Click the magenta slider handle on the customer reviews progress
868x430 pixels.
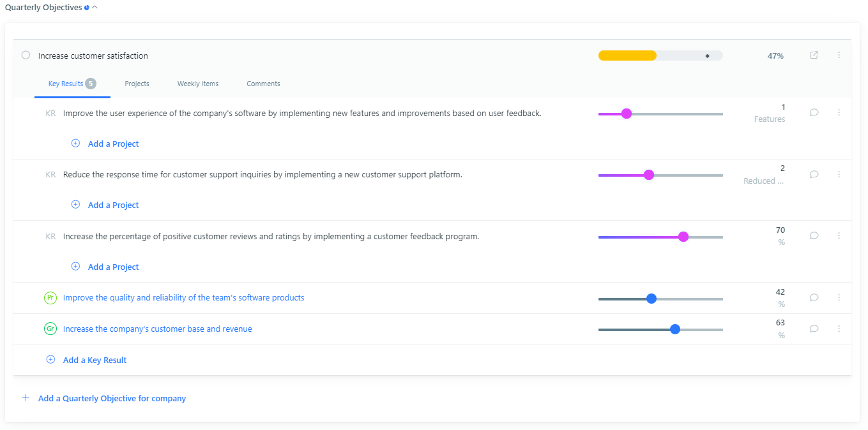[x=683, y=236]
